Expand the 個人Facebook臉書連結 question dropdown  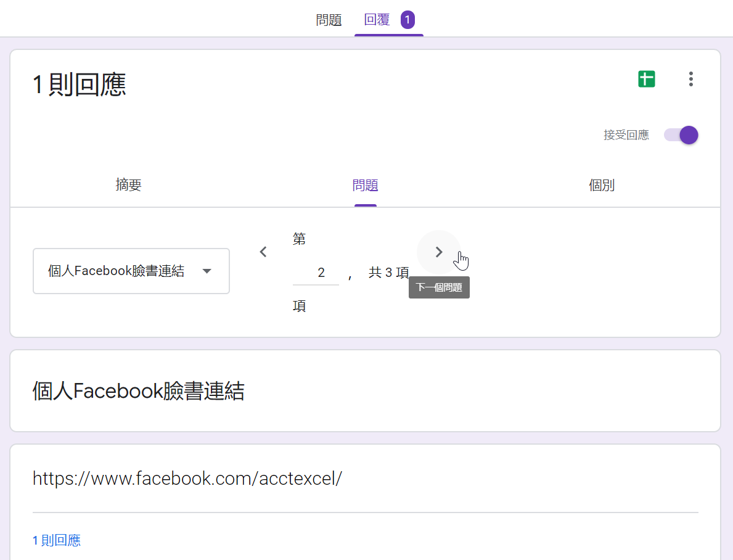tap(131, 271)
